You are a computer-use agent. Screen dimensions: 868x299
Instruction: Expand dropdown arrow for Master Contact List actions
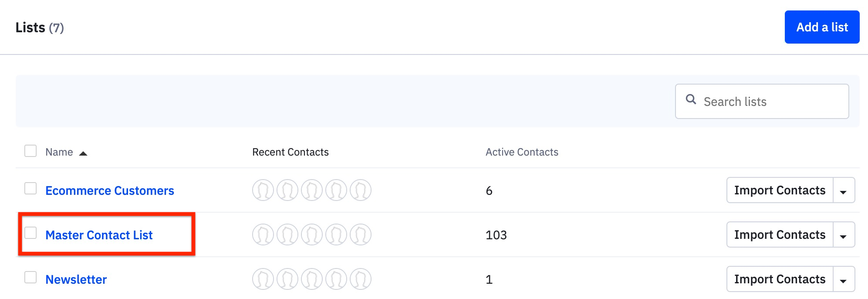tap(844, 235)
